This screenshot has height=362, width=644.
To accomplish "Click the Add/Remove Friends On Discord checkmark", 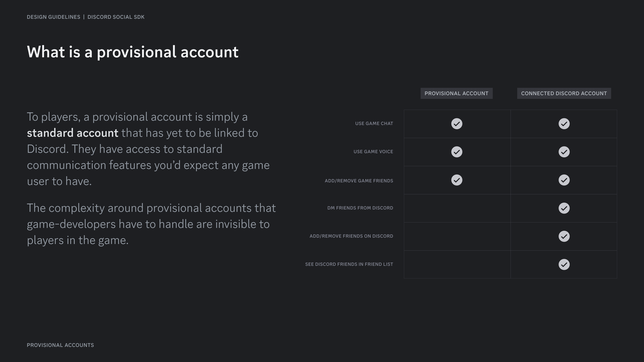I will (x=564, y=236).
